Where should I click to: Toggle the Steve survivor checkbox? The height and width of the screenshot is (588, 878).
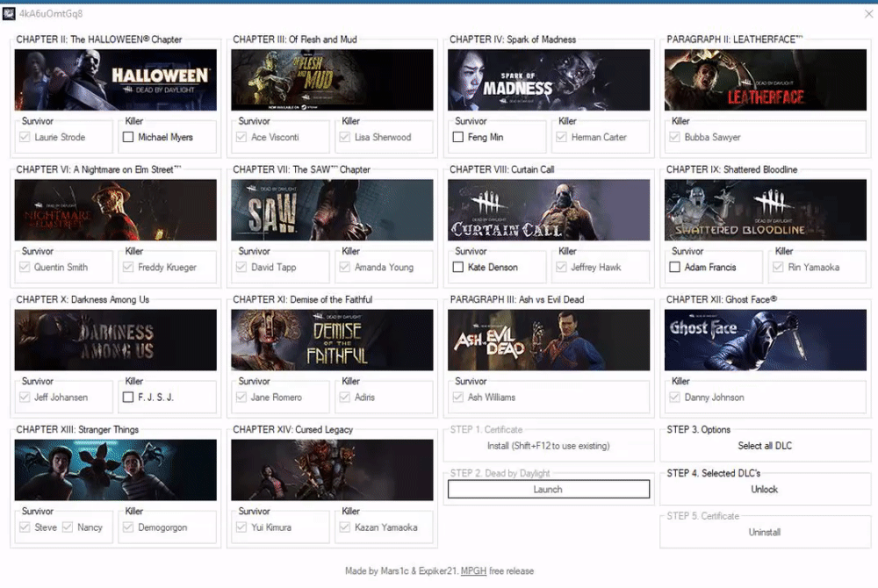pyautogui.click(x=25, y=527)
